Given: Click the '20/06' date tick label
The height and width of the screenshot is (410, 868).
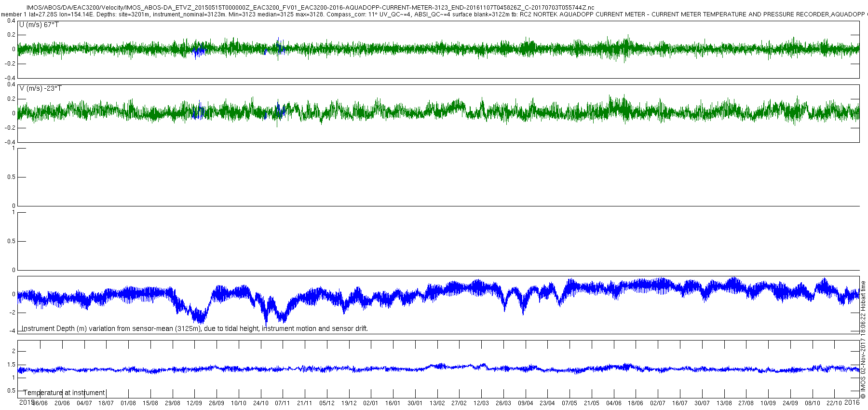Looking at the screenshot, I should (x=62, y=403).
